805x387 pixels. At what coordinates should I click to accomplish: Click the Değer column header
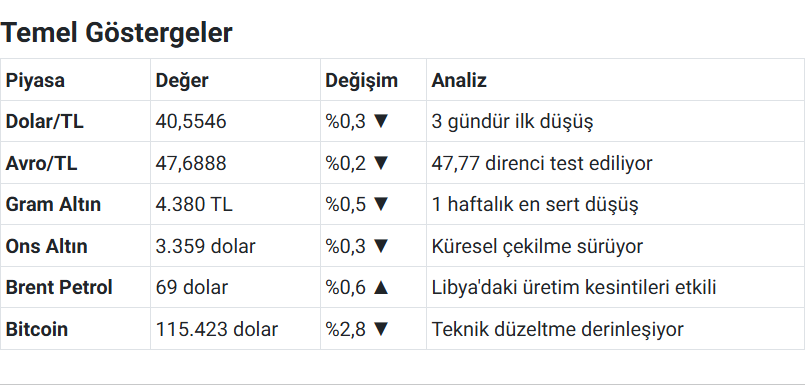click(x=182, y=81)
